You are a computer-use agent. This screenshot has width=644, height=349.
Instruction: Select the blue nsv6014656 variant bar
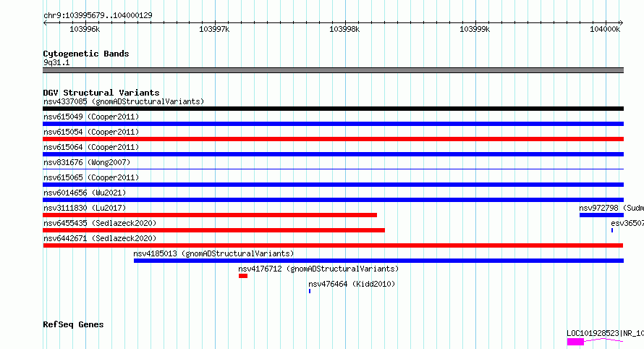point(333,200)
